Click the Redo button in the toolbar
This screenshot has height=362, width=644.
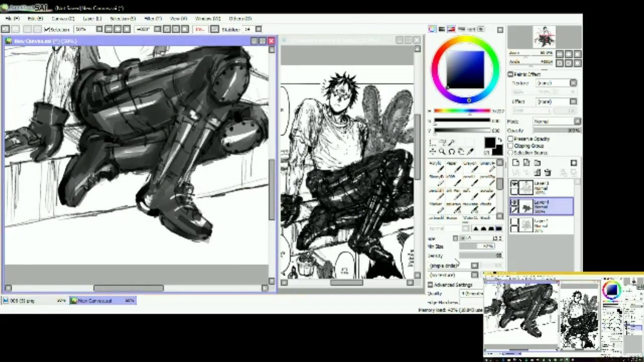(x=16, y=29)
